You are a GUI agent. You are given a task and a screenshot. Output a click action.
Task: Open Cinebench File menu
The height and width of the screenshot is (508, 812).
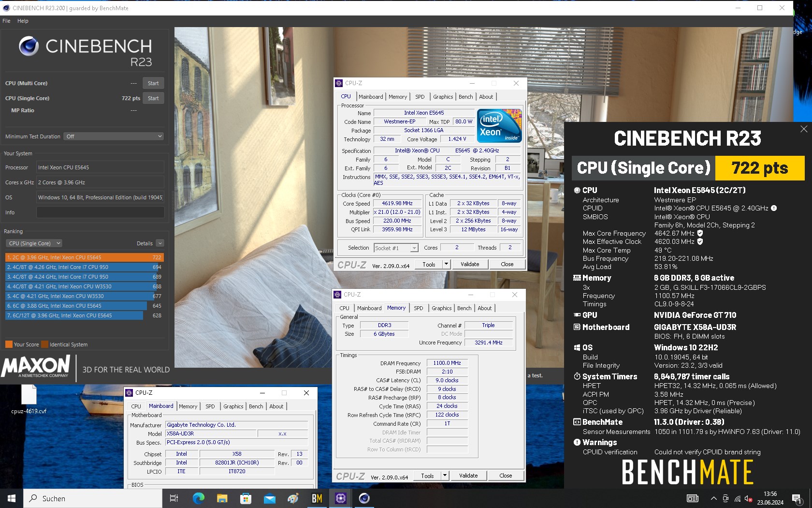6,21
